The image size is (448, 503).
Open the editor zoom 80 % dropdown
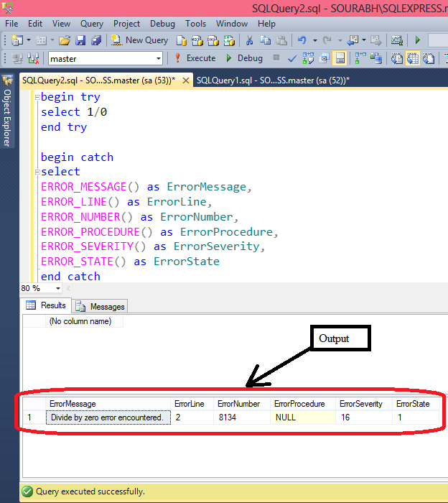pyautogui.click(x=57, y=288)
